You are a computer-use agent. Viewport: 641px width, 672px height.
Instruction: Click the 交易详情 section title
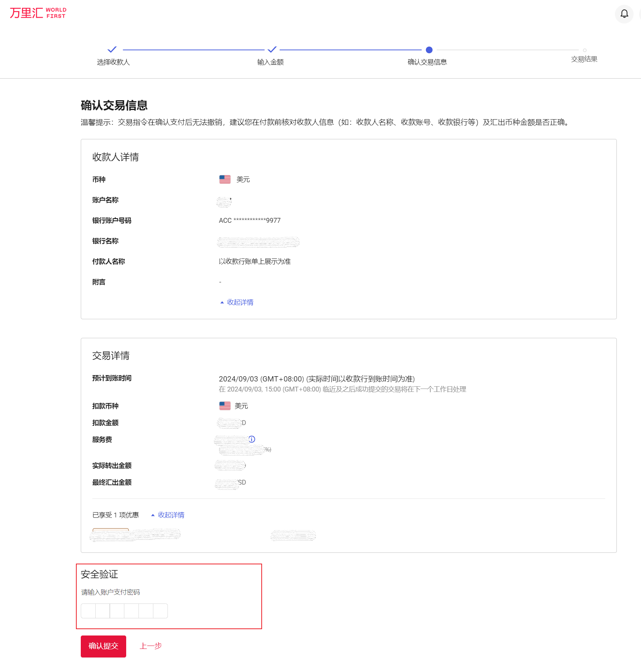pyautogui.click(x=111, y=356)
